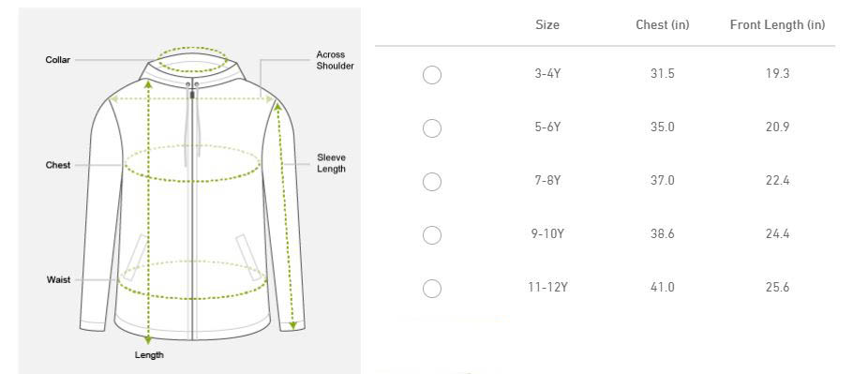Click the Across Shoulder label

[335, 60]
